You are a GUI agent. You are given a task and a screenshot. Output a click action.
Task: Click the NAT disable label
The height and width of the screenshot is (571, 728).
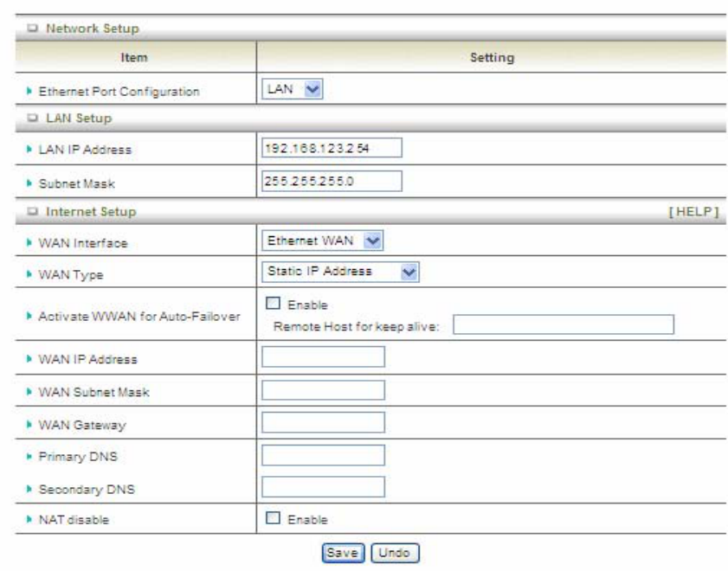(x=74, y=519)
